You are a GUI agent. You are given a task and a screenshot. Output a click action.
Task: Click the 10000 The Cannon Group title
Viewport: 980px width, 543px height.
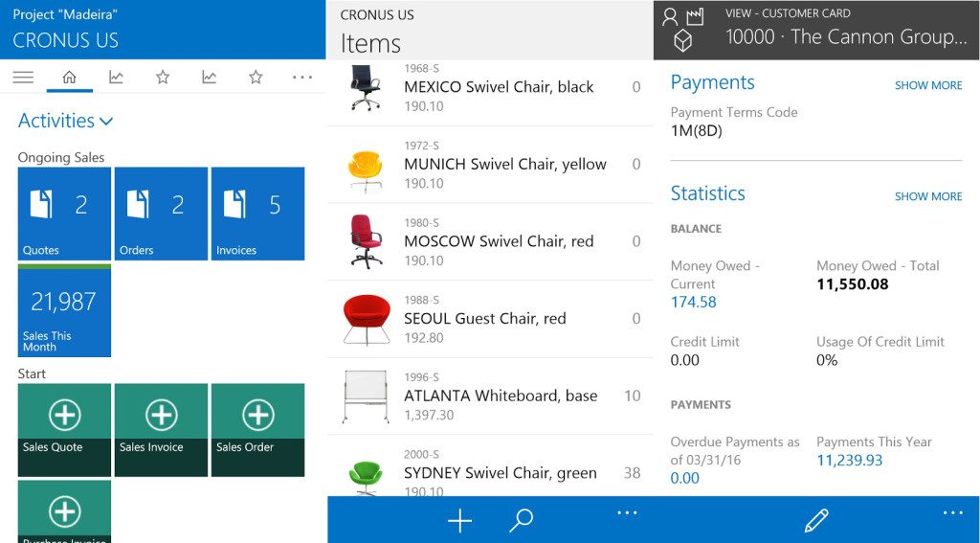click(846, 37)
